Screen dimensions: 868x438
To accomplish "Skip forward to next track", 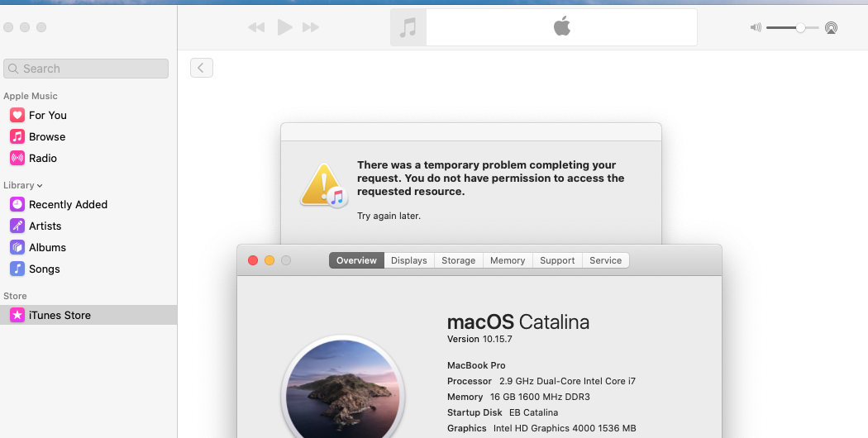I will 311,27.
